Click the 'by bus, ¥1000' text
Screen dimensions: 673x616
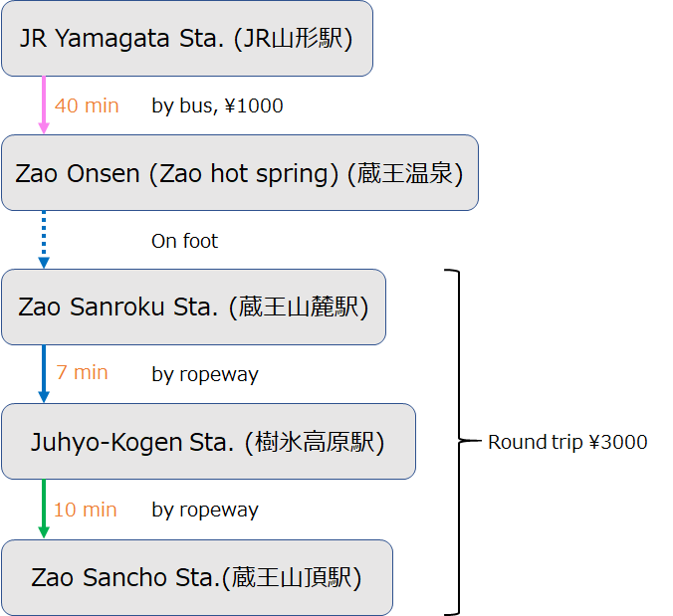coord(218,105)
